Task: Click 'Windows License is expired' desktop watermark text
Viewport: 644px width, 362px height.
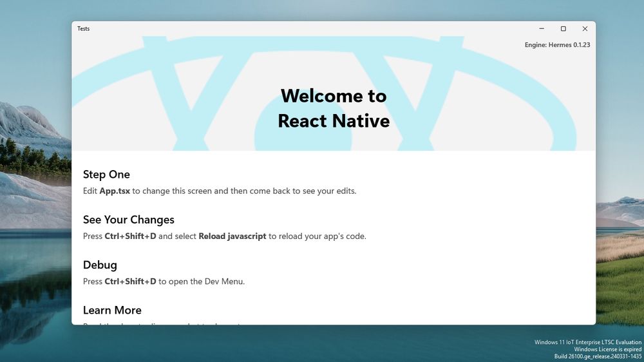Action: (607, 349)
